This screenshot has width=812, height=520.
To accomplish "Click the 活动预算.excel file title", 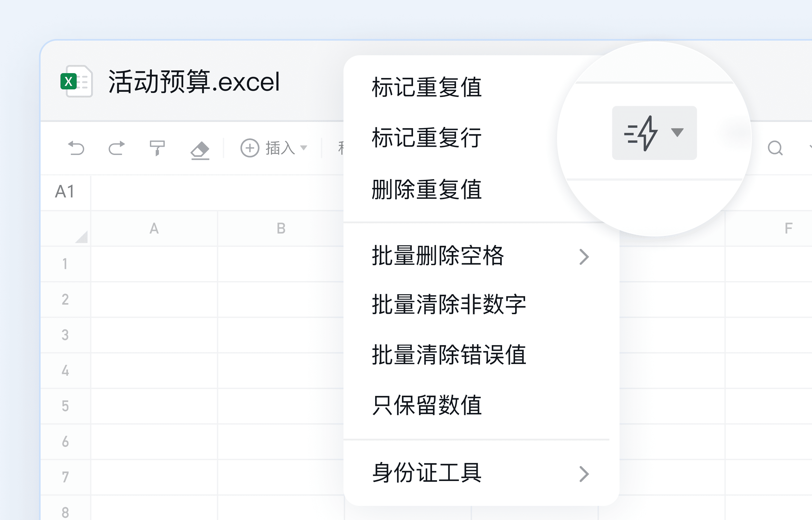I will pos(194,82).
